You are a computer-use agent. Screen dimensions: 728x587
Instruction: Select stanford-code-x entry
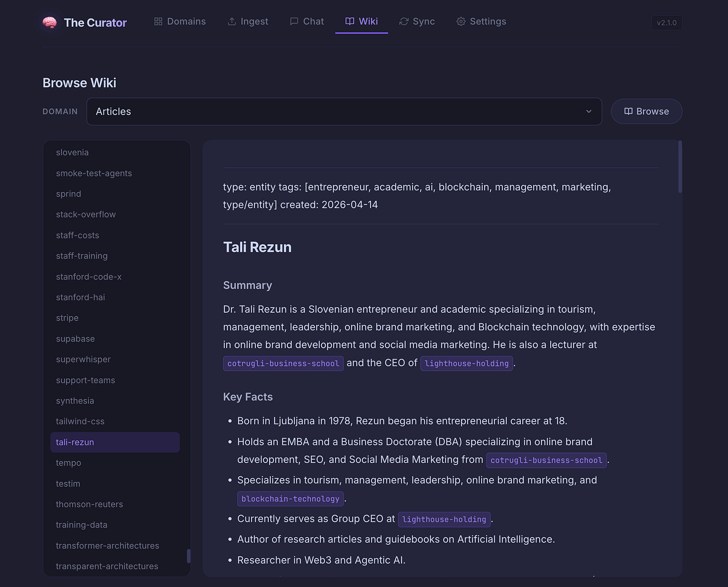coord(115,277)
